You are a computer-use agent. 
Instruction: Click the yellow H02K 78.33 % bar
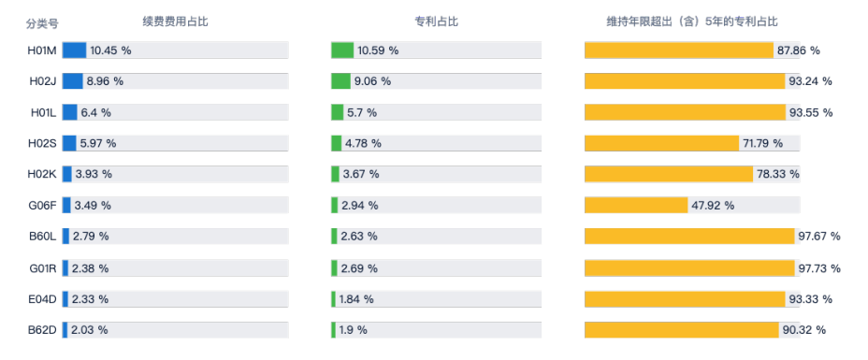(670, 174)
